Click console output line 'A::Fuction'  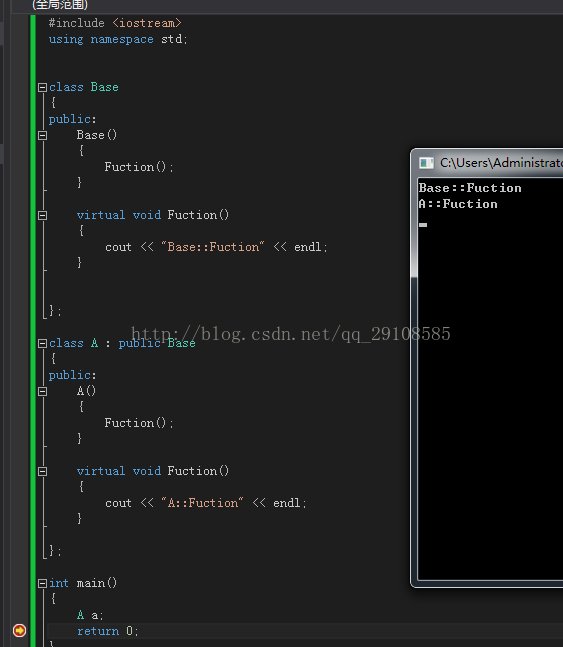[458, 204]
